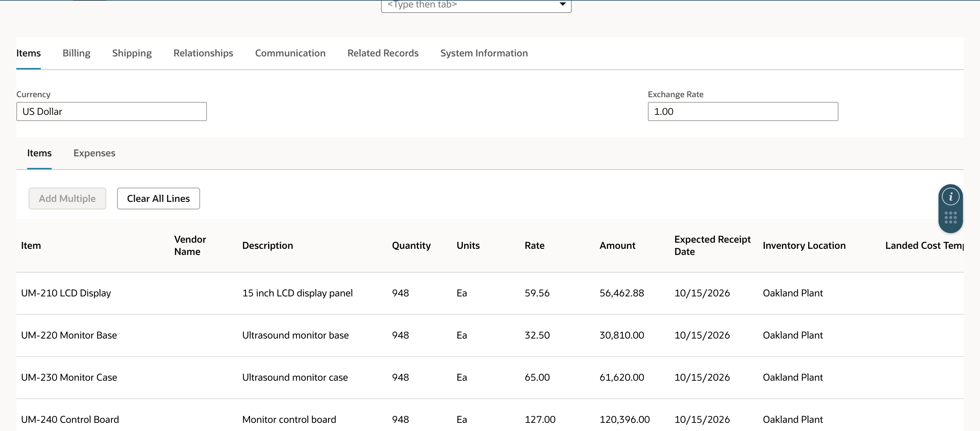Click the Add Multiple button
The width and height of the screenshot is (980, 431).
(x=67, y=199)
